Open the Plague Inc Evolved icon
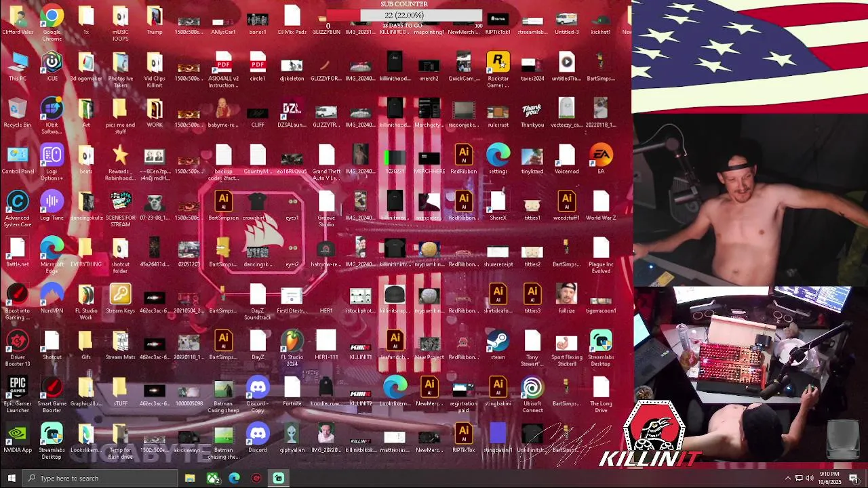 pos(601,249)
